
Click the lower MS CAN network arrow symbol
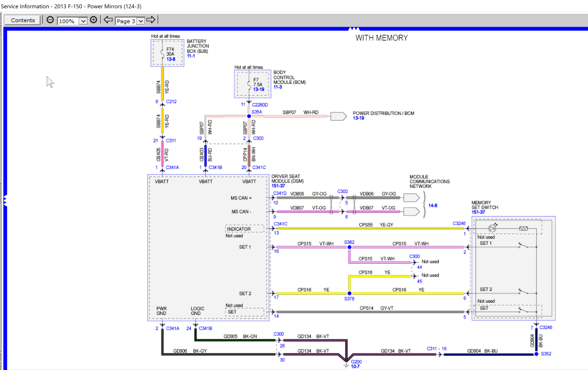[x=411, y=211]
